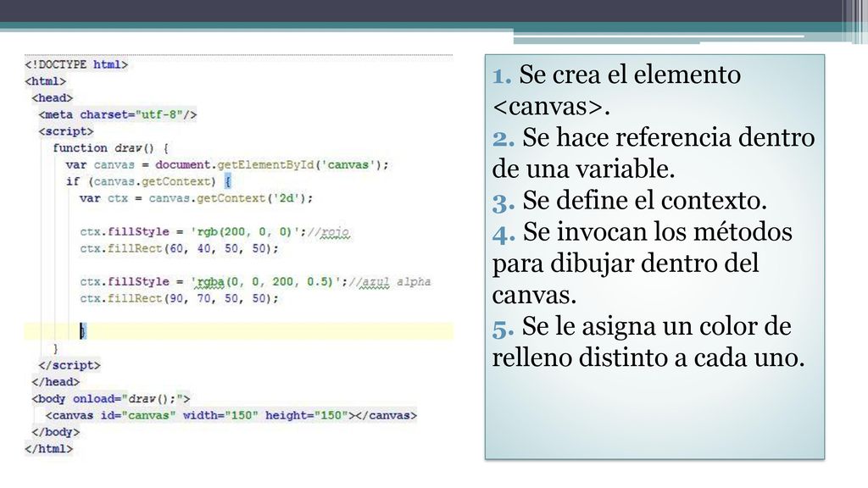Click the 'if (canvas.getContext)' line
The height and width of the screenshot is (488, 868).
click(148, 181)
